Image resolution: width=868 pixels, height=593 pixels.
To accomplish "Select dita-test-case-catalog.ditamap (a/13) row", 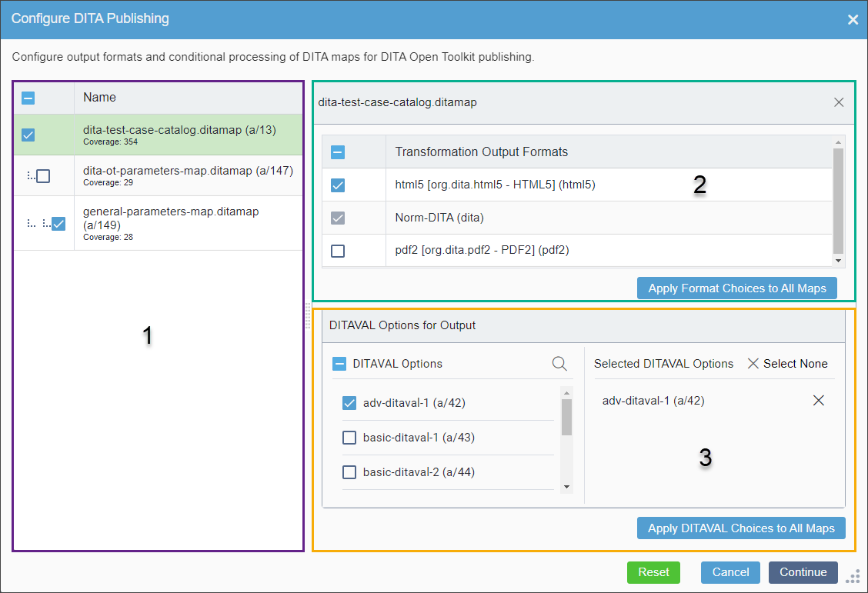I will [159, 135].
